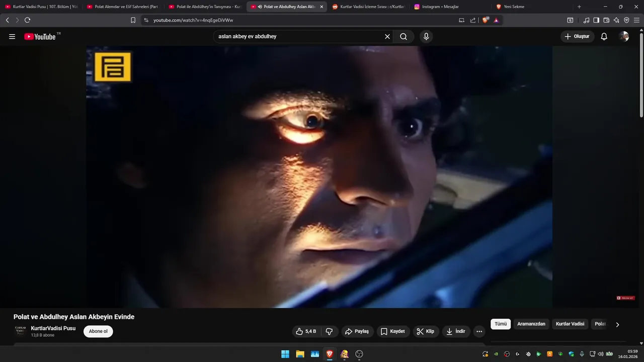The image size is (644, 362).
Task: Save video with Kaydet button
Action: 392,331
